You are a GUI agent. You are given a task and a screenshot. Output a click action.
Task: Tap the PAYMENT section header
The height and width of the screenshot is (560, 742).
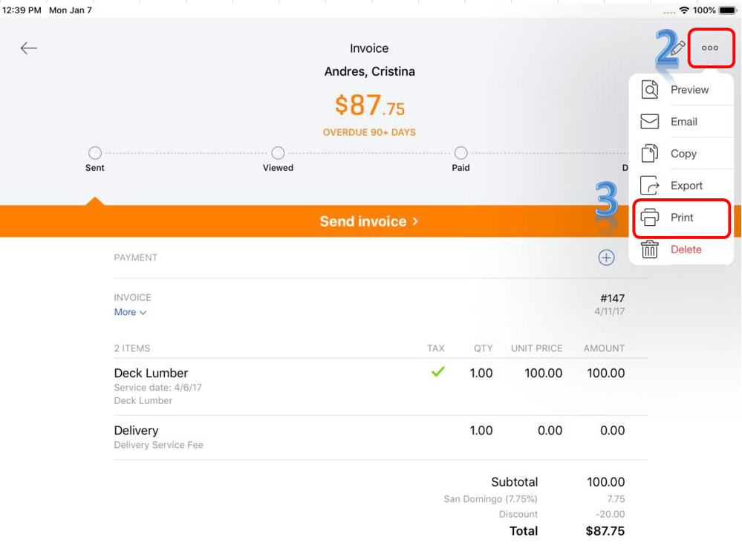[x=136, y=258]
